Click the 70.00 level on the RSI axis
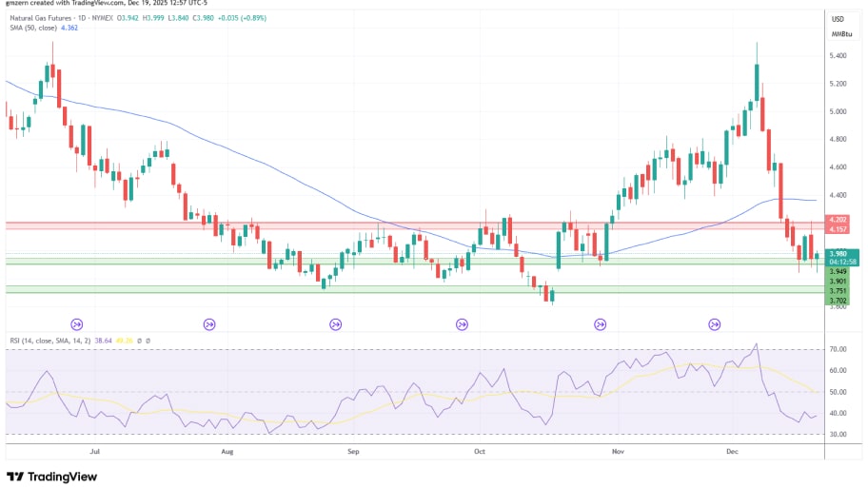This screenshot has width=868, height=488. click(838, 349)
